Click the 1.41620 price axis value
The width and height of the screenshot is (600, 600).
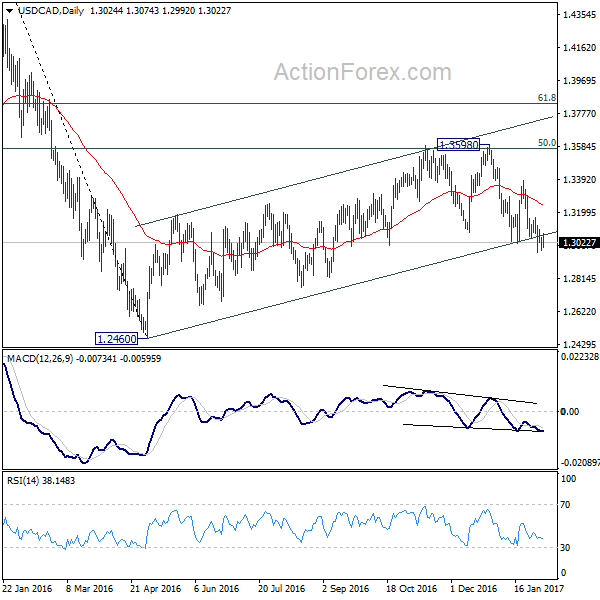click(579, 47)
